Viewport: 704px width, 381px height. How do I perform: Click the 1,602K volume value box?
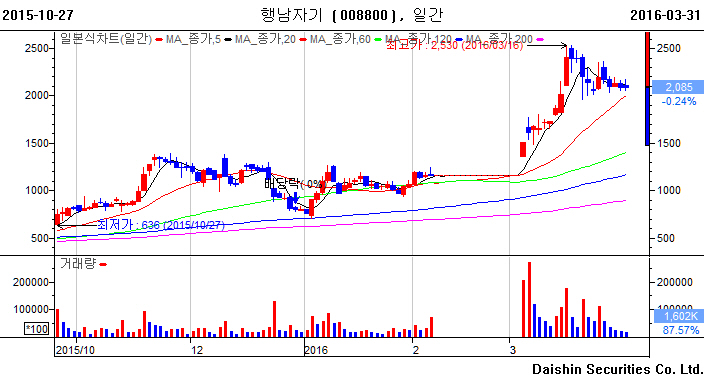680,316
